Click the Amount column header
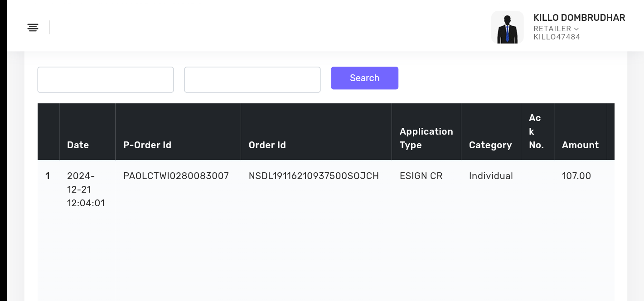The image size is (644, 301). tap(580, 145)
